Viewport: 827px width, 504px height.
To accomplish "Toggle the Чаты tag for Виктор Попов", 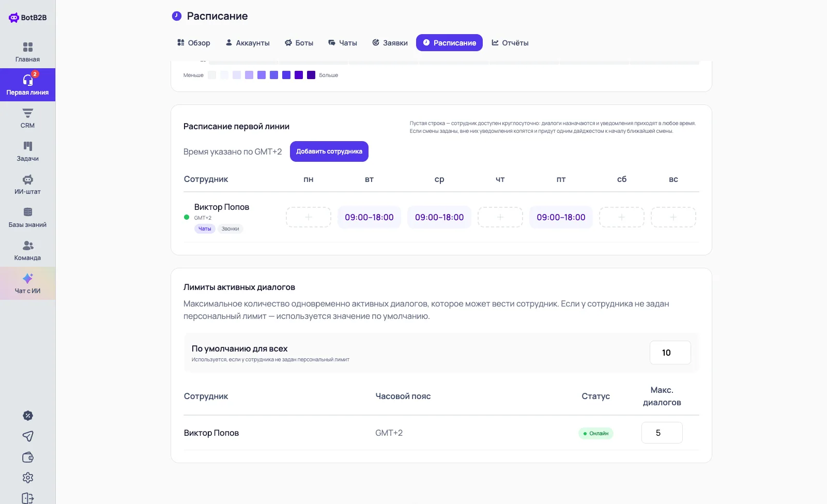I will 205,229.
